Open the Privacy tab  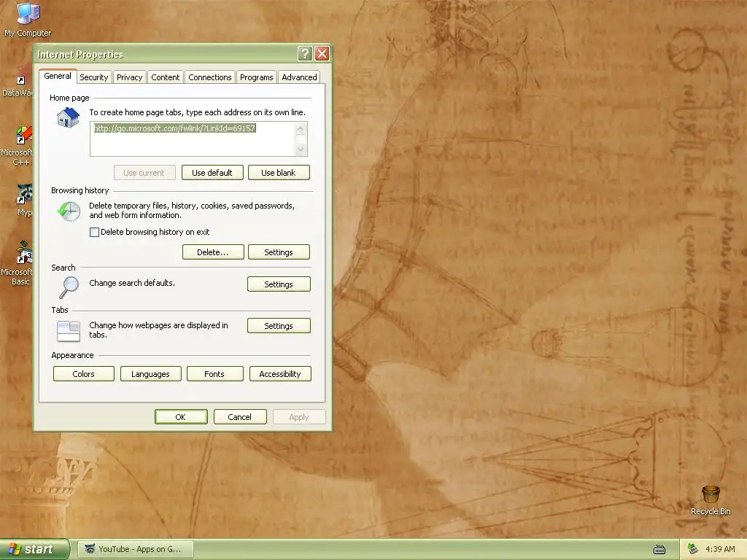[130, 77]
